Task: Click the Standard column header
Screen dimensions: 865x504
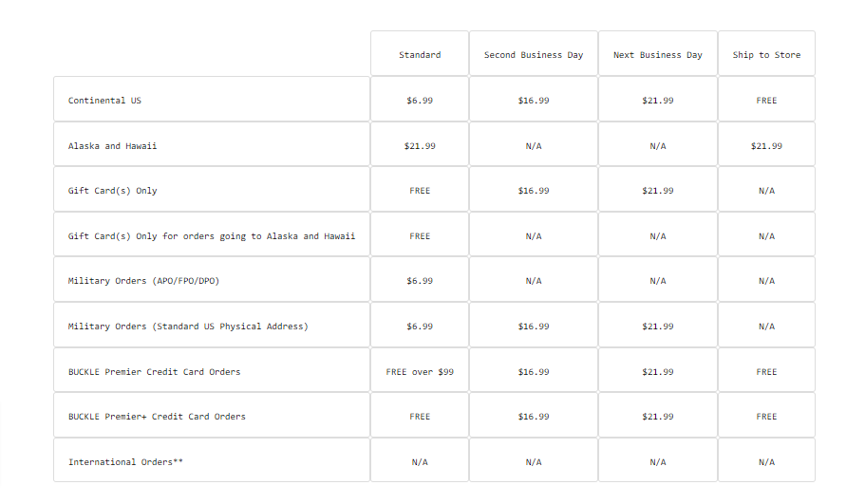Action: (420, 54)
